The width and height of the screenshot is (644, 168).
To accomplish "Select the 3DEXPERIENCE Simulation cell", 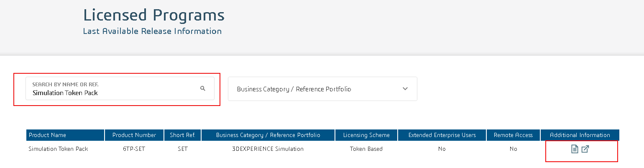I will [x=268, y=149].
